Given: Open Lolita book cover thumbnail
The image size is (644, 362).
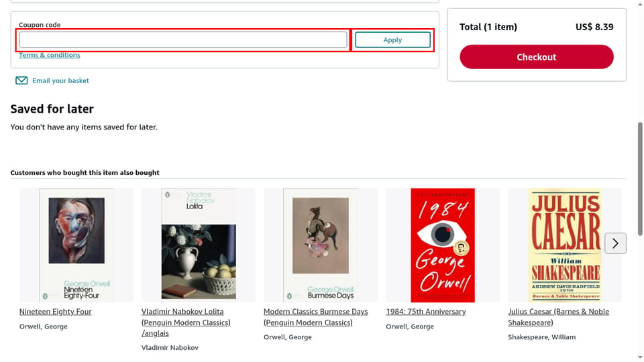Looking at the screenshot, I should [199, 244].
